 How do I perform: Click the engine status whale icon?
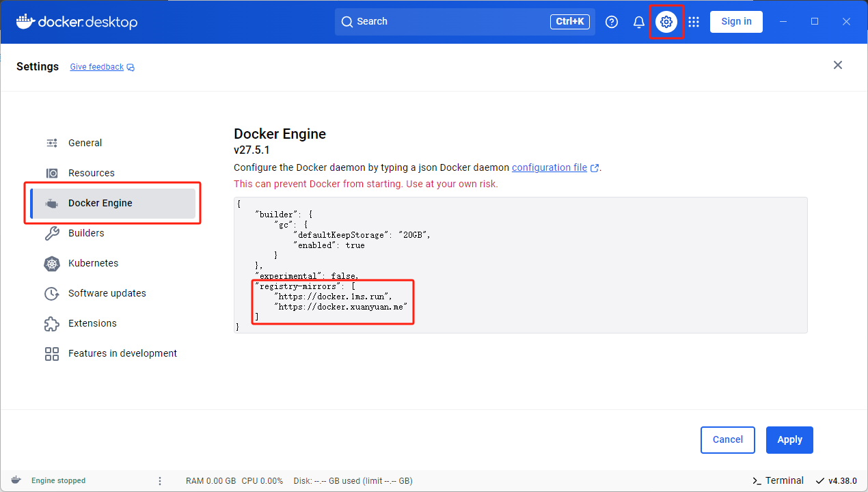coord(16,480)
